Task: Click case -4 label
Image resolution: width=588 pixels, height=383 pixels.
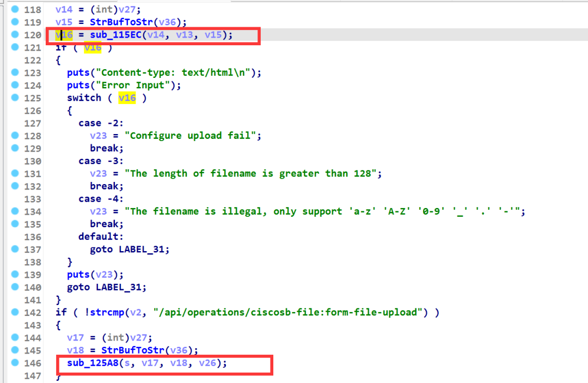Action: [101, 199]
